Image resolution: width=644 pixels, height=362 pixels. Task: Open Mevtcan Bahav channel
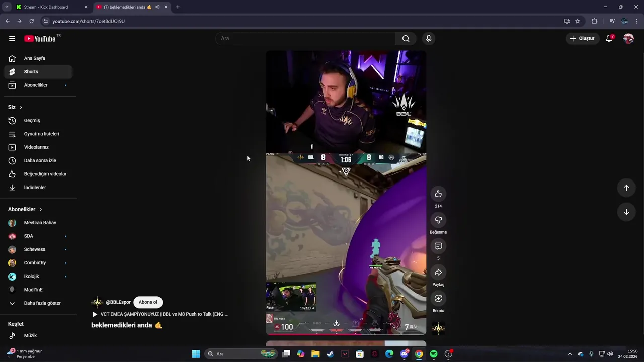coord(38,223)
